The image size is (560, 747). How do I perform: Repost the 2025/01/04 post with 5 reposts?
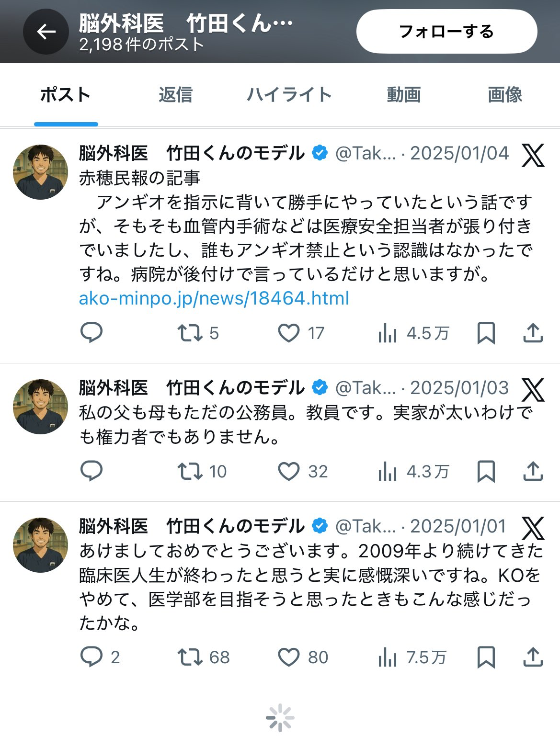190,333
